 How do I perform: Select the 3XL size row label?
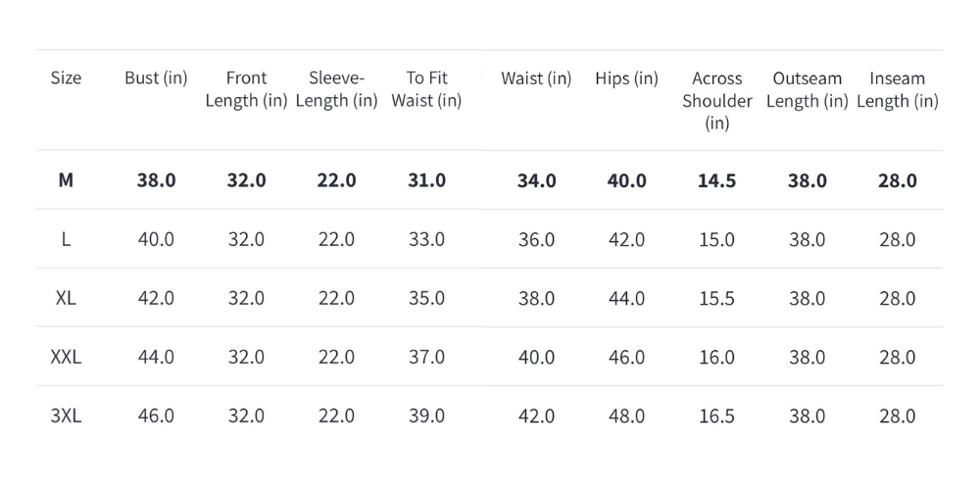pyautogui.click(x=66, y=416)
